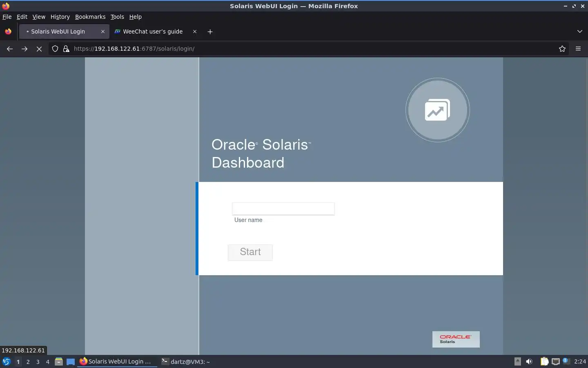Screen dimensions: 588x368
Task: Switch to the WeeChat user's guide tab
Action: (153, 31)
